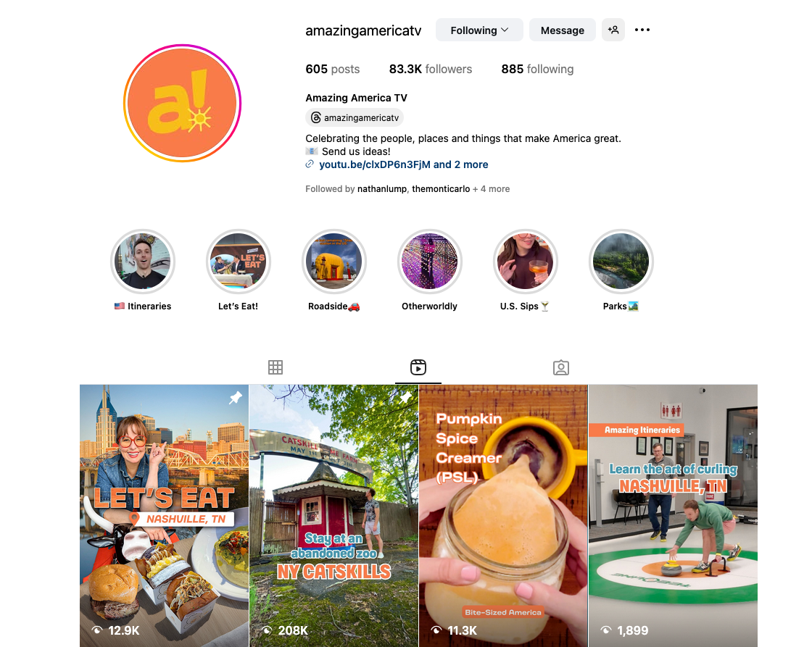Send a message with Message button
The height and width of the screenshot is (647, 812).
click(x=563, y=30)
